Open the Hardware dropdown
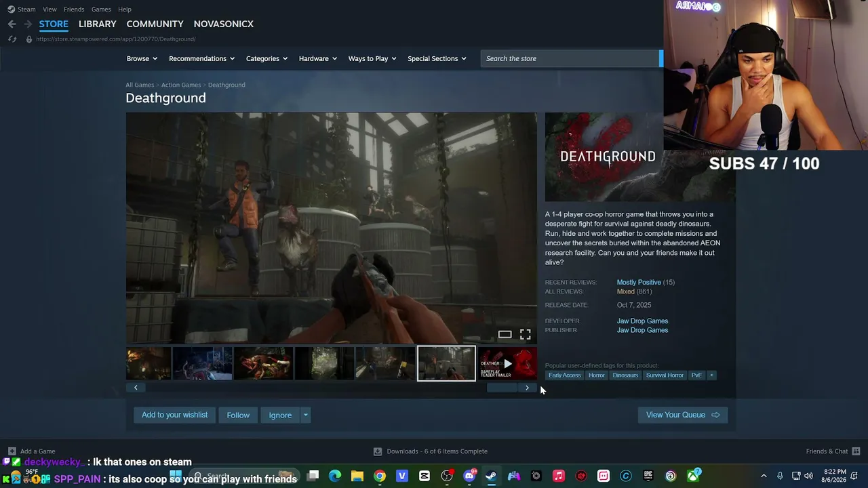The image size is (868, 488). point(318,58)
